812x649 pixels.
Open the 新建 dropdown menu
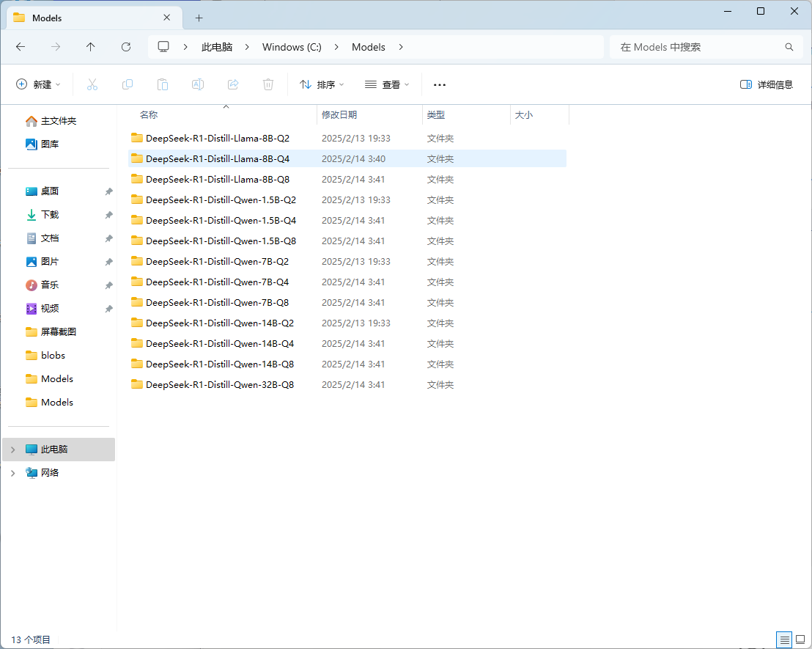(x=38, y=84)
